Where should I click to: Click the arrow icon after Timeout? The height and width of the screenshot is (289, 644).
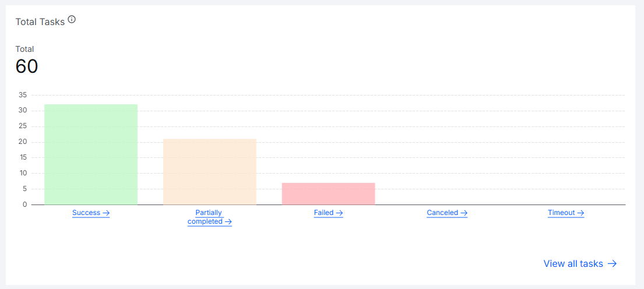pos(580,213)
